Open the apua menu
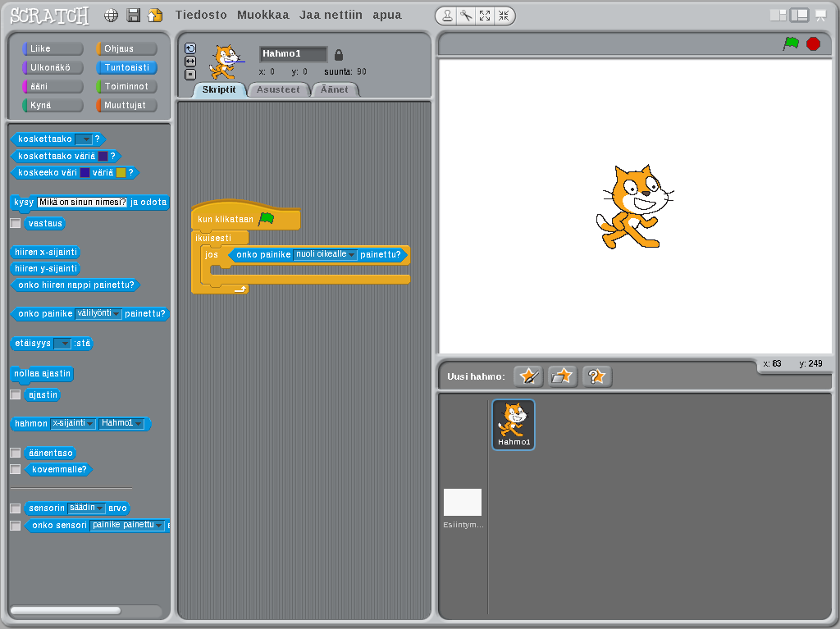 (387, 15)
